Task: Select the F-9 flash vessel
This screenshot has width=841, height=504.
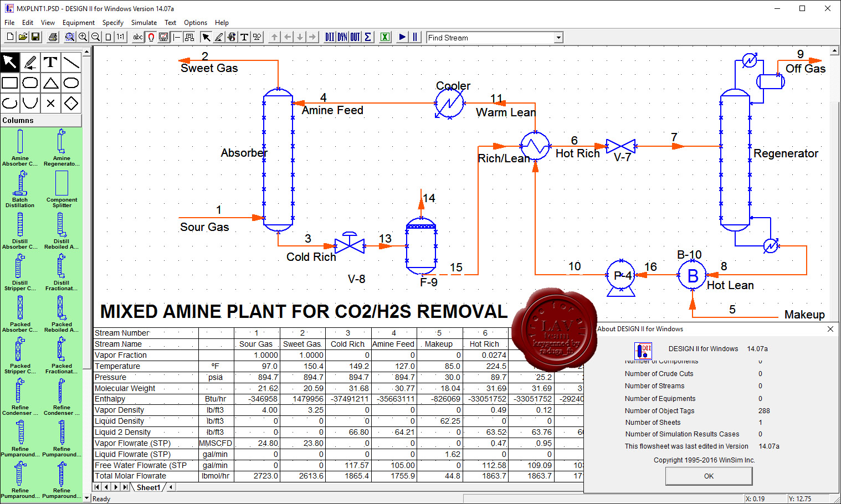Action: click(x=421, y=245)
